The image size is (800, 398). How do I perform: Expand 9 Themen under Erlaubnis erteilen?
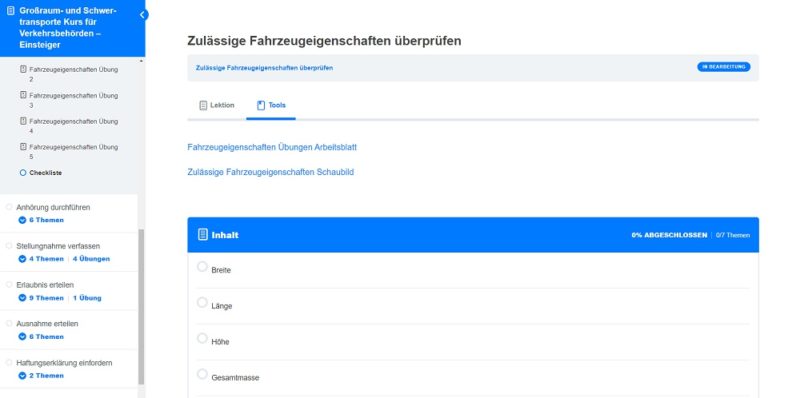click(41, 298)
